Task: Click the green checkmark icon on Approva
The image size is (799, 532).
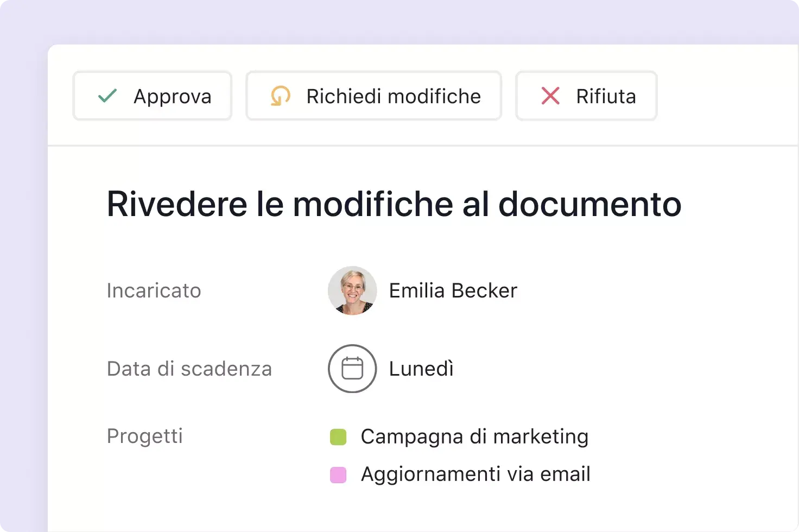Action: [x=107, y=96]
